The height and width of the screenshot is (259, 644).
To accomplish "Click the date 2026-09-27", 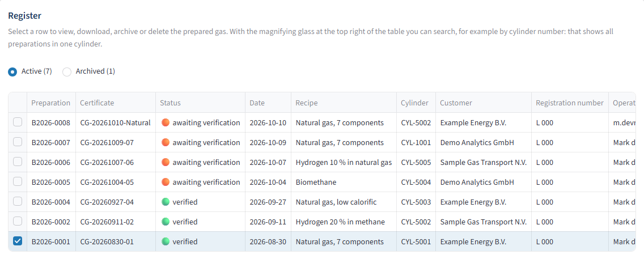I will 268,202.
